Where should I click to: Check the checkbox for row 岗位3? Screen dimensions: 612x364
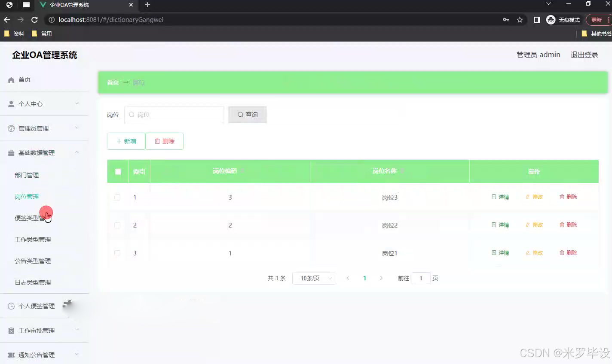click(117, 197)
